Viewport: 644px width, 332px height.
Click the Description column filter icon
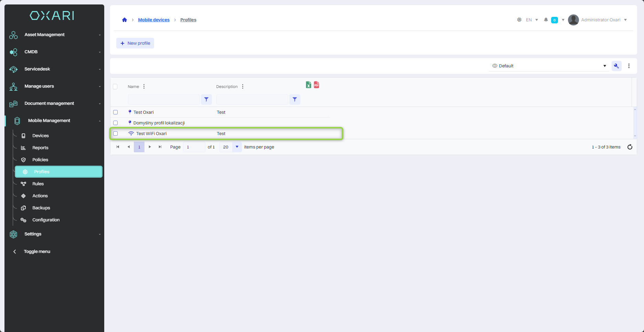click(x=294, y=100)
